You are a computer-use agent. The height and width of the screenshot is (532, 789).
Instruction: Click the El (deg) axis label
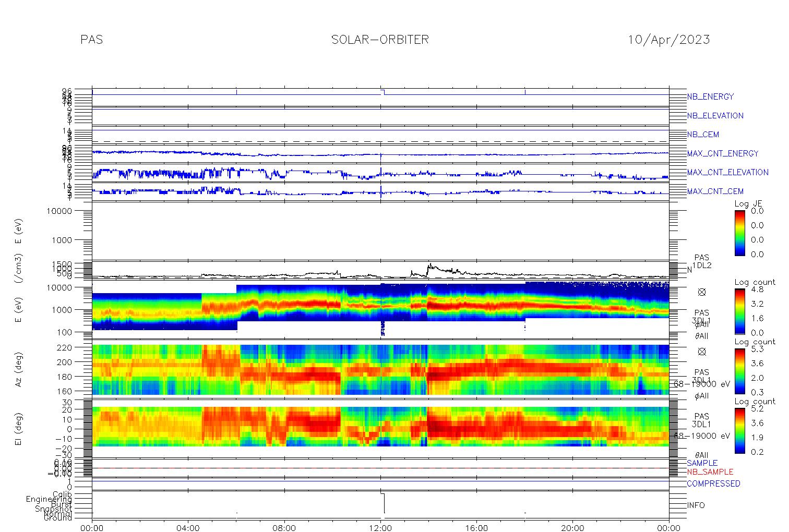[19, 429]
